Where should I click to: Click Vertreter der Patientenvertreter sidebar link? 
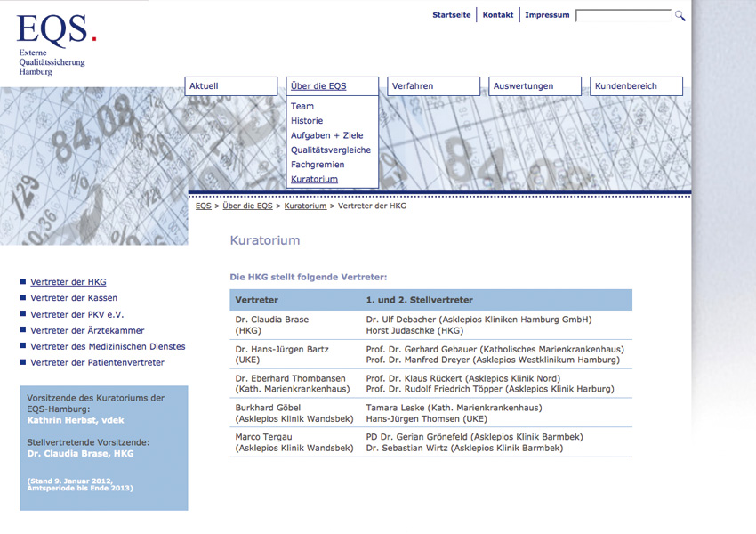97,362
